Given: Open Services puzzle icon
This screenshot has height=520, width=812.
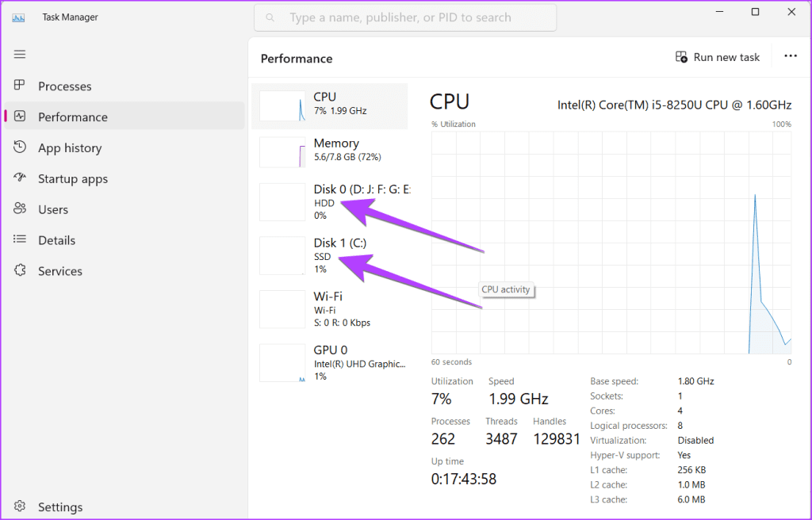Looking at the screenshot, I should (x=21, y=271).
